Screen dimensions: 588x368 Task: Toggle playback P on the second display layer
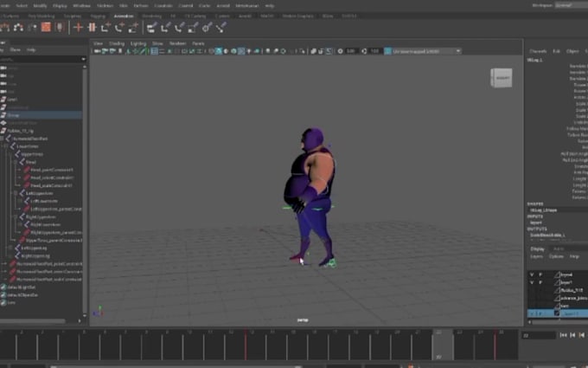(x=540, y=282)
